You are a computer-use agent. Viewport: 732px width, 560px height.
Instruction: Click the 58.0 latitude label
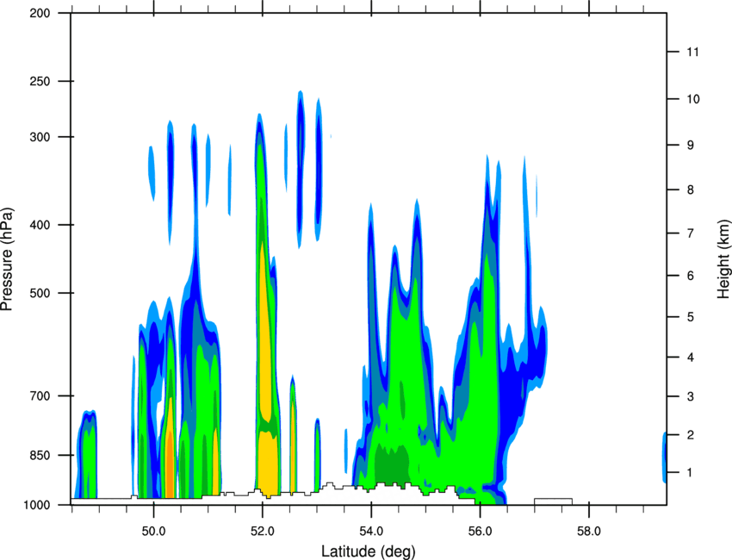click(589, 532)
